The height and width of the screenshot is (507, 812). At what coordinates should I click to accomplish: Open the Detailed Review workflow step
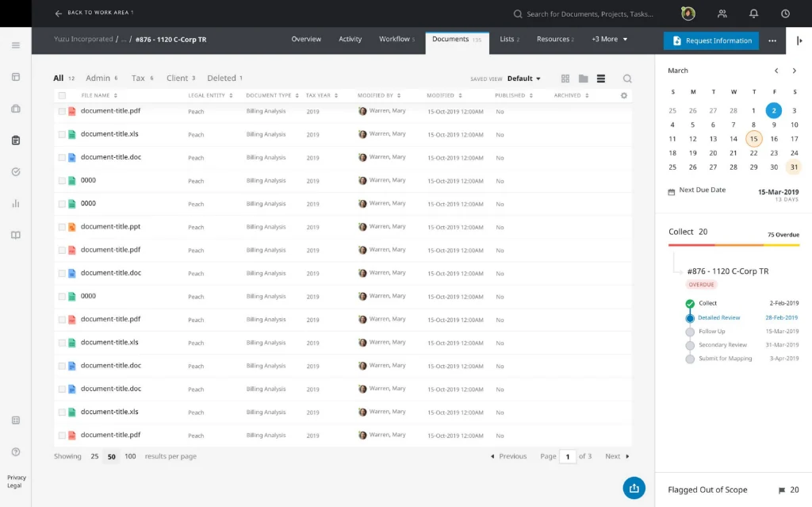point(718,317)
